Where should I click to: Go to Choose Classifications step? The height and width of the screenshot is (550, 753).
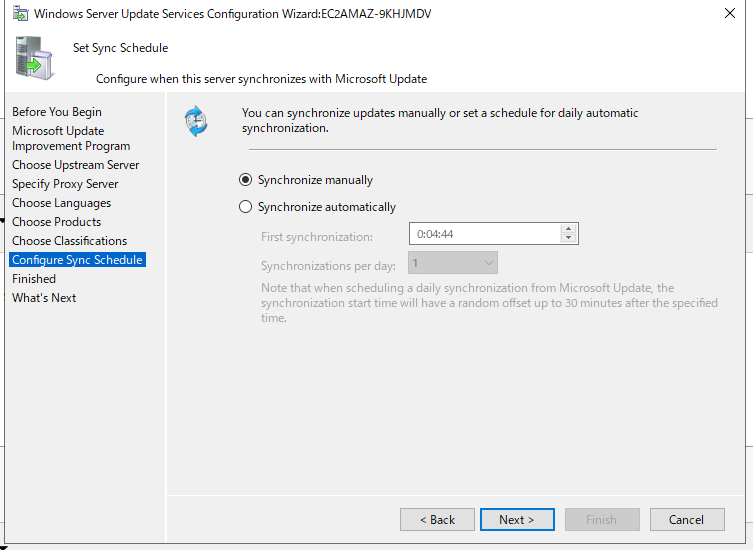[69, 241]
